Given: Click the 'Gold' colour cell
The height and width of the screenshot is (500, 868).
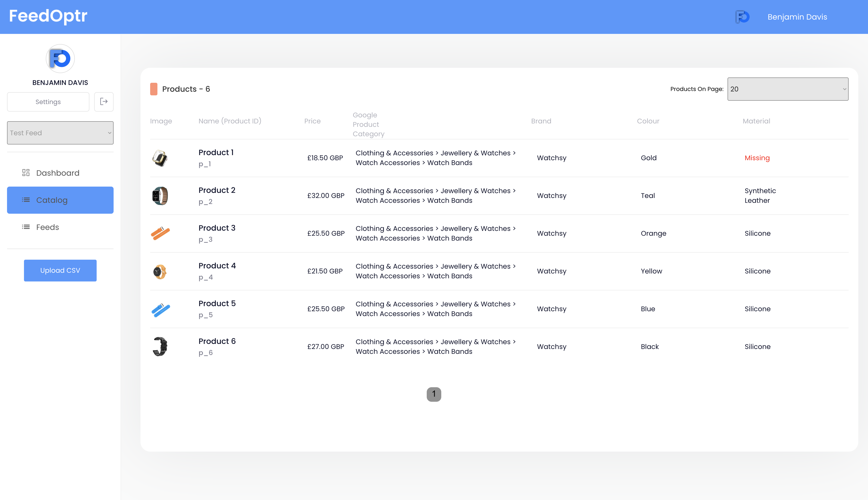Looking at the screenshot, I should (648, 158).
